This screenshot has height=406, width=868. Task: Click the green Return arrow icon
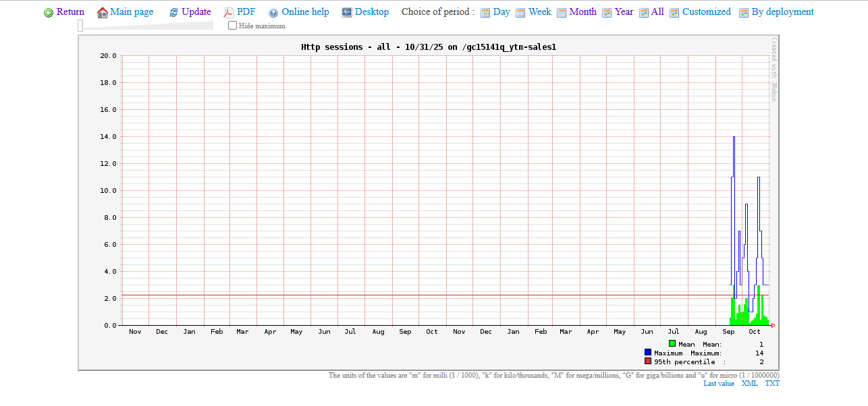(x=49, y=13)
